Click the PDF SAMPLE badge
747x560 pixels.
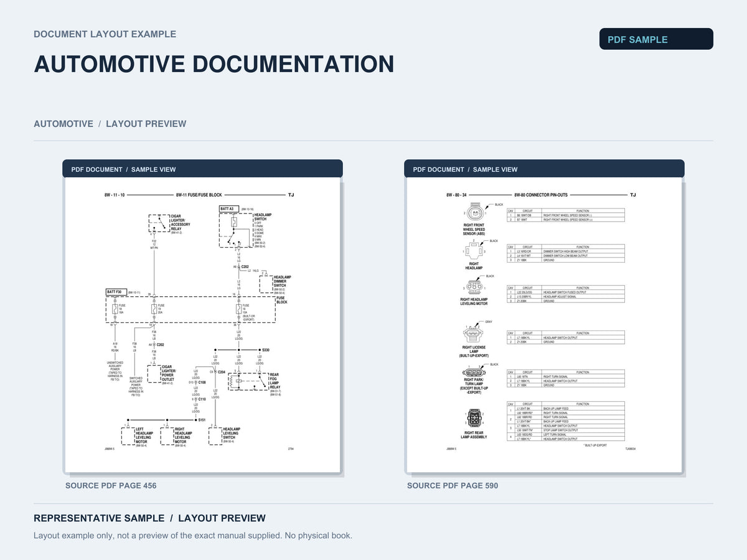pyautogui.click(x=656, y=39)
